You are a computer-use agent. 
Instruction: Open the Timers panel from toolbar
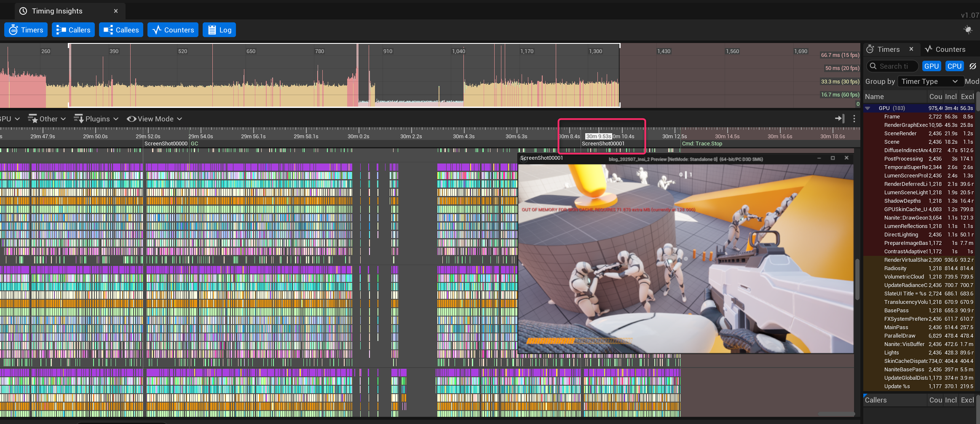coord(26,30)
